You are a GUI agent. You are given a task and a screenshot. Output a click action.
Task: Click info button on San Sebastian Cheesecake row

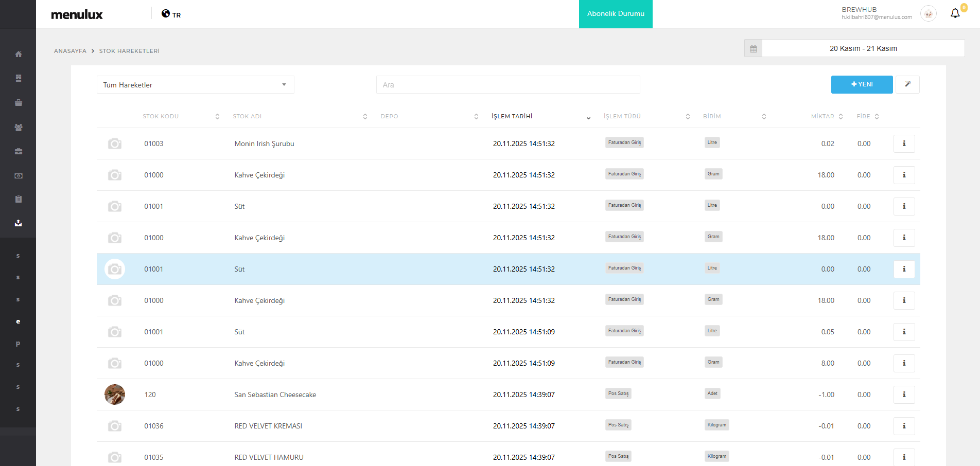coord(904,395)
